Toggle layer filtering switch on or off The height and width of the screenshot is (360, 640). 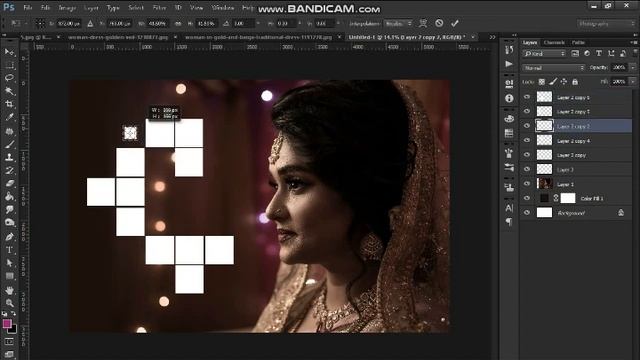click(x=635, y=53)
